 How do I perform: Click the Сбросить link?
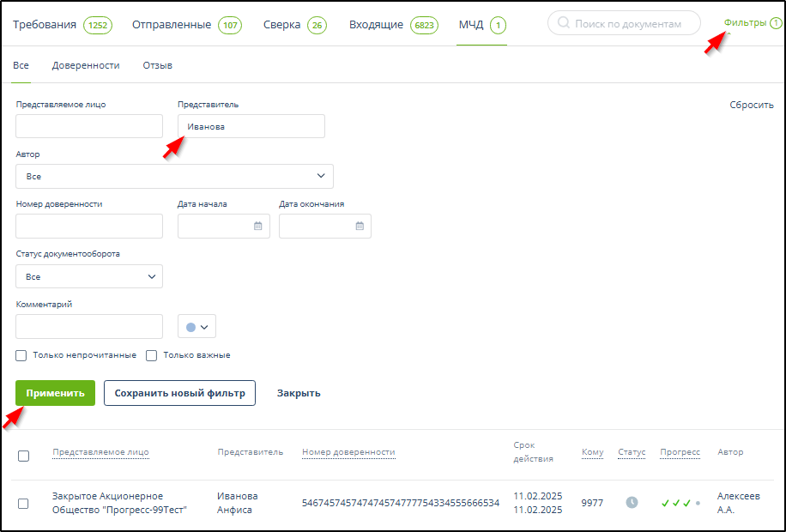[x=751, y=105]
